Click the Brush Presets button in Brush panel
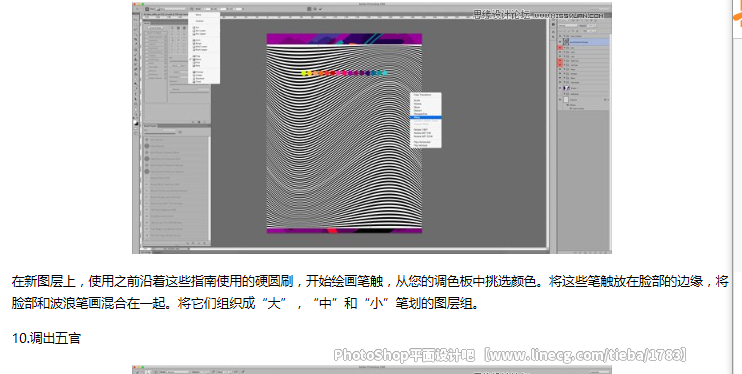This screenshot has height=374, width=742. pyautogui.click(x=156, y=27)
